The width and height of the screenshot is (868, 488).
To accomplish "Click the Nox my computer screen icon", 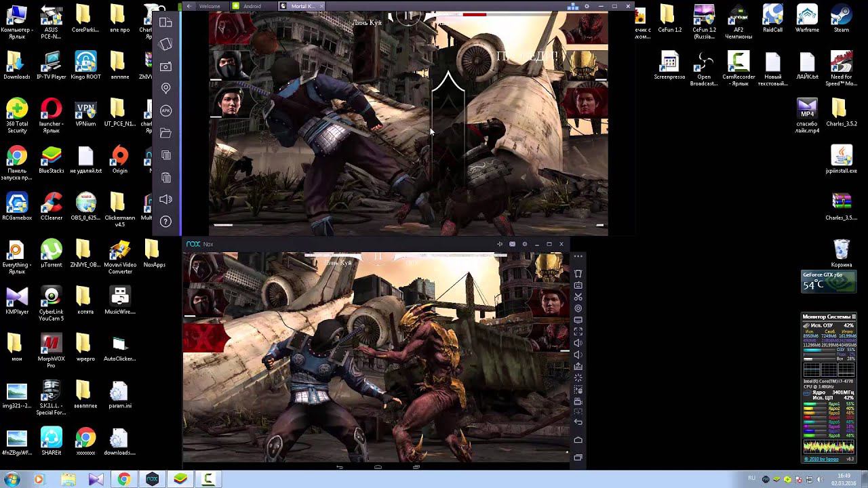I will [578, 320].
